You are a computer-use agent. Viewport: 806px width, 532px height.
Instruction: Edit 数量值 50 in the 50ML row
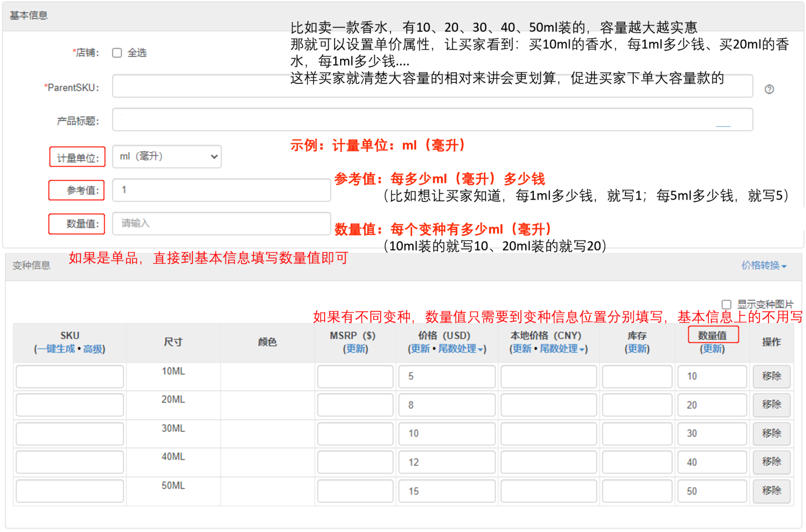(x=712, y=491)
